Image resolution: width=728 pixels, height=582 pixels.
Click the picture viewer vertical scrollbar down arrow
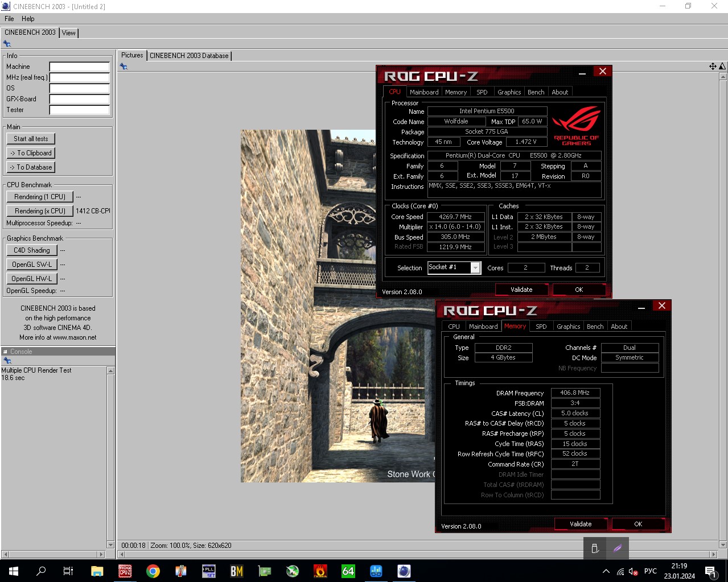click(723, 544)
